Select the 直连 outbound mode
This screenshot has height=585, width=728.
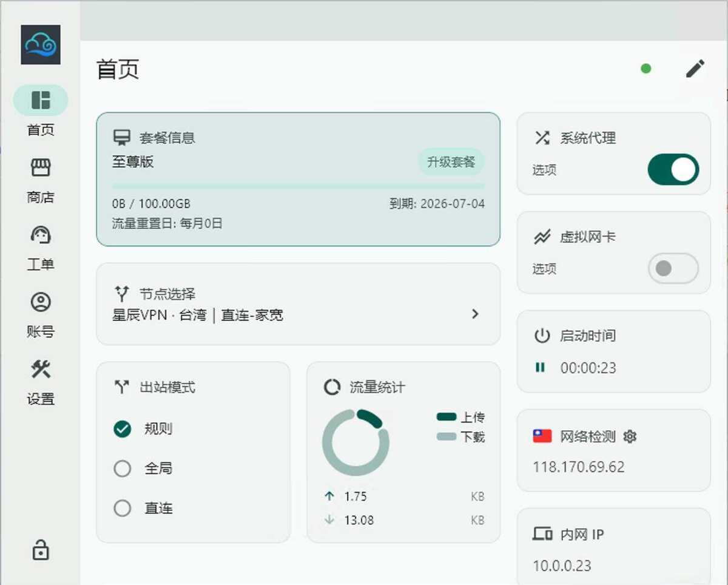[123, 508]
